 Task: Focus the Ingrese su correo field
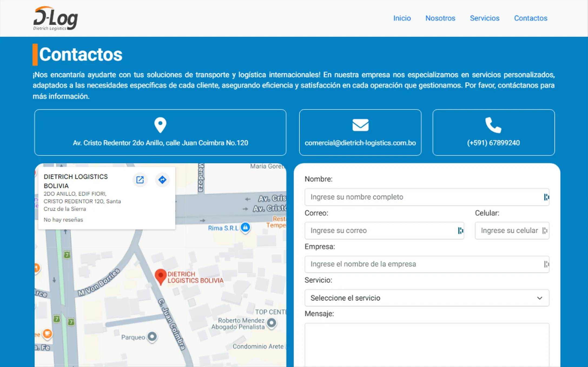coord(384,231)
